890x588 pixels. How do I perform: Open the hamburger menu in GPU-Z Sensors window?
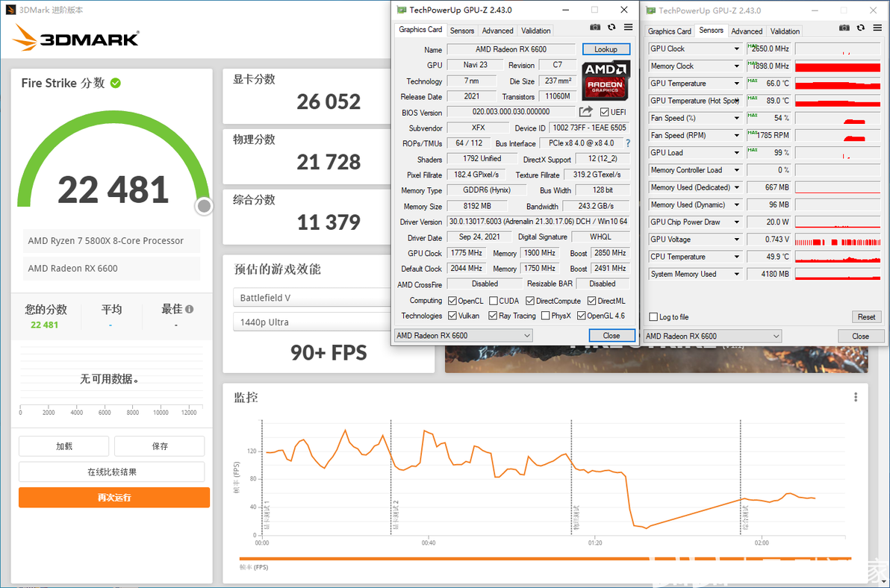[877, 28]
